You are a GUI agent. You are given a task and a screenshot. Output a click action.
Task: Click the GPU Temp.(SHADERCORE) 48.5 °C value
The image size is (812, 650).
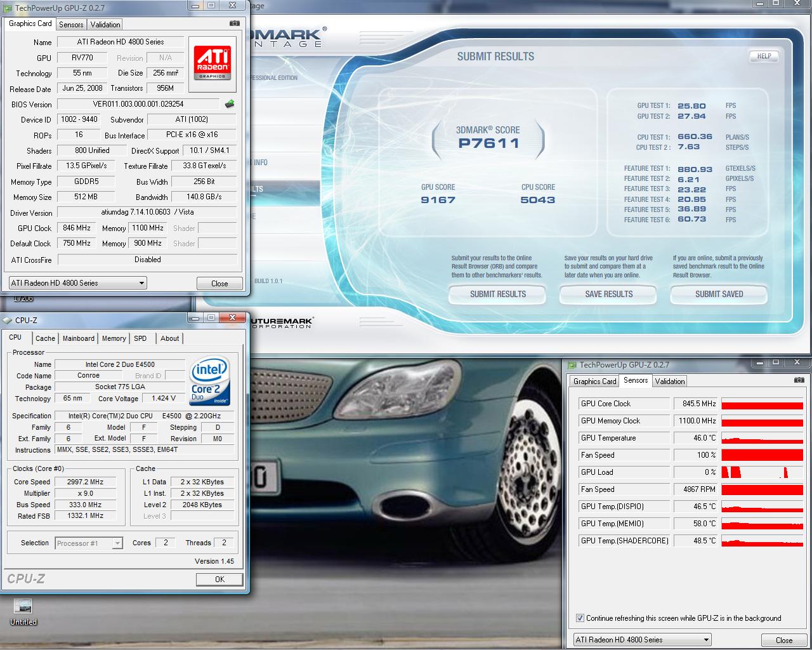click(695, 541)
